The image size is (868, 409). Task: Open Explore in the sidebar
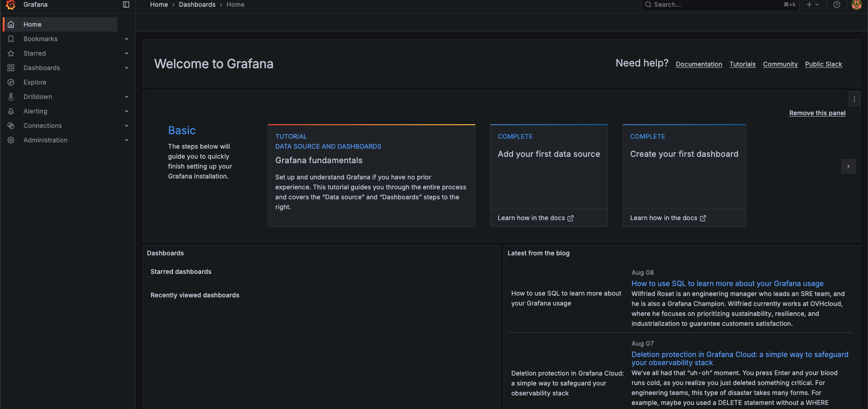click(x=35, y=82)
